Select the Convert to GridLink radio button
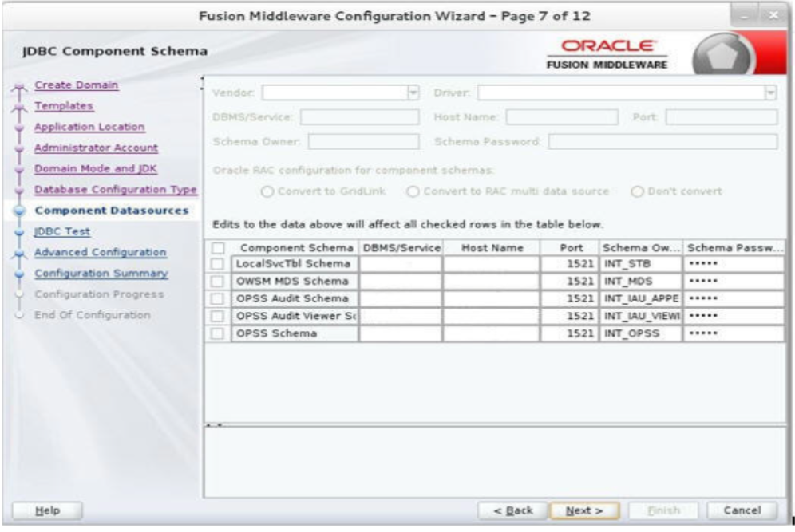Screen dimensions: 795x532 pyautogui.click(x=267, y=191)
